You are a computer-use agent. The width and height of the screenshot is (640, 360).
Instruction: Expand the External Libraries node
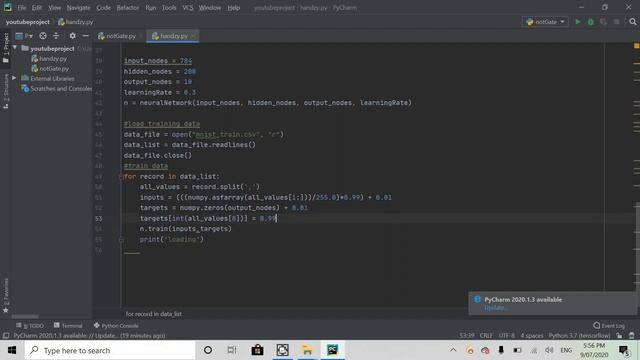click(x=15, y=78)
